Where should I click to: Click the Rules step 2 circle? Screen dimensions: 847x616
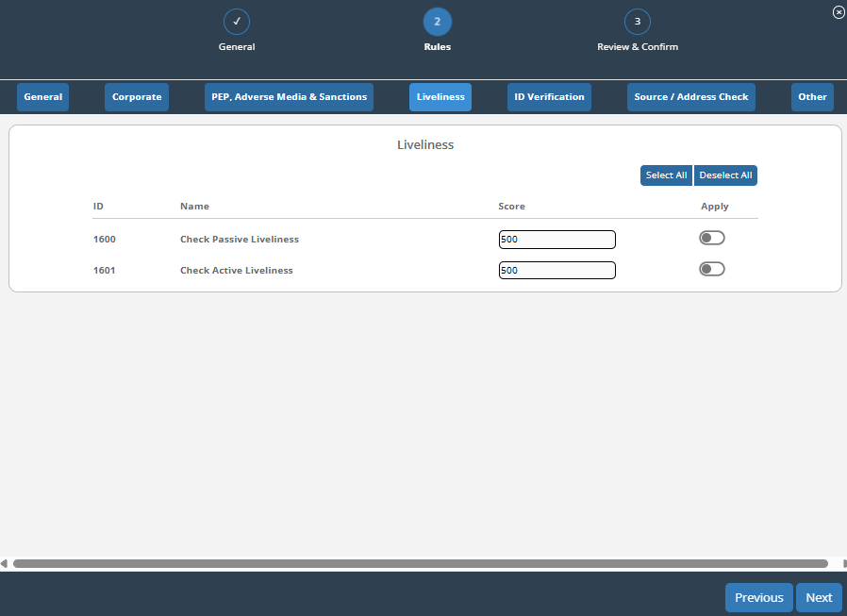coord(438,22)
